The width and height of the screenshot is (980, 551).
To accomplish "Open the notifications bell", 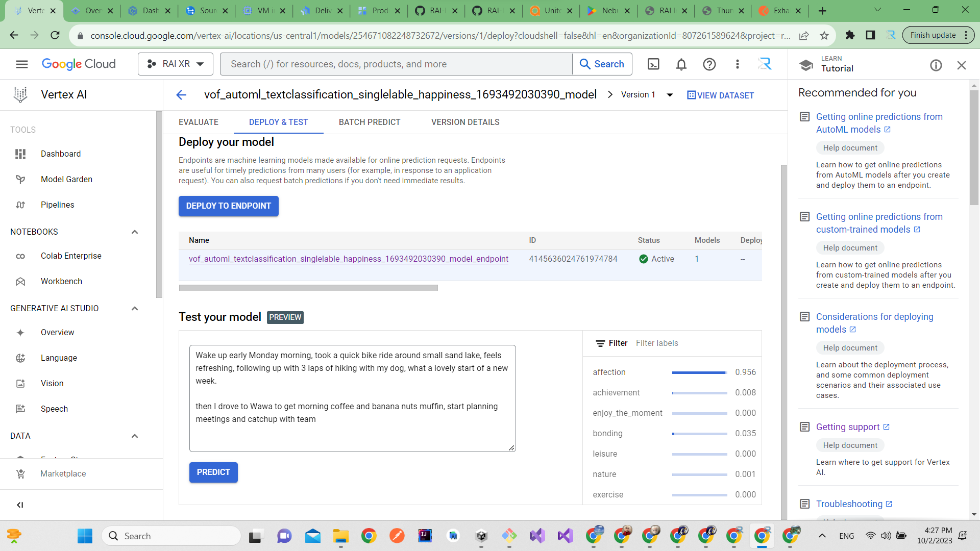I will [681, 64].
